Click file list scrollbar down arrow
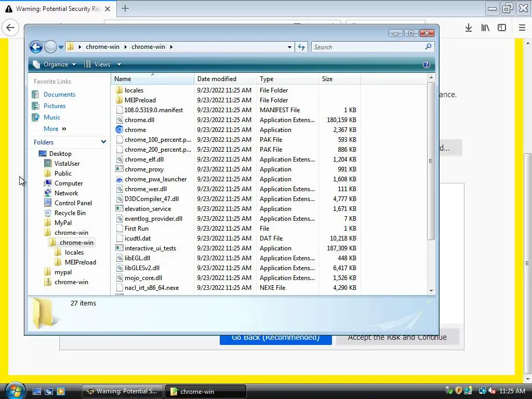 tap(431, 291)
